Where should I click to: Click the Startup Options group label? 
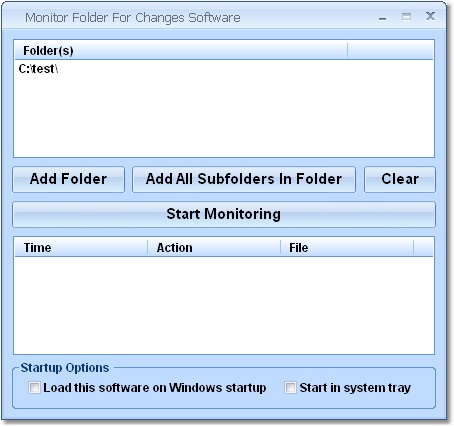[65, 368]
